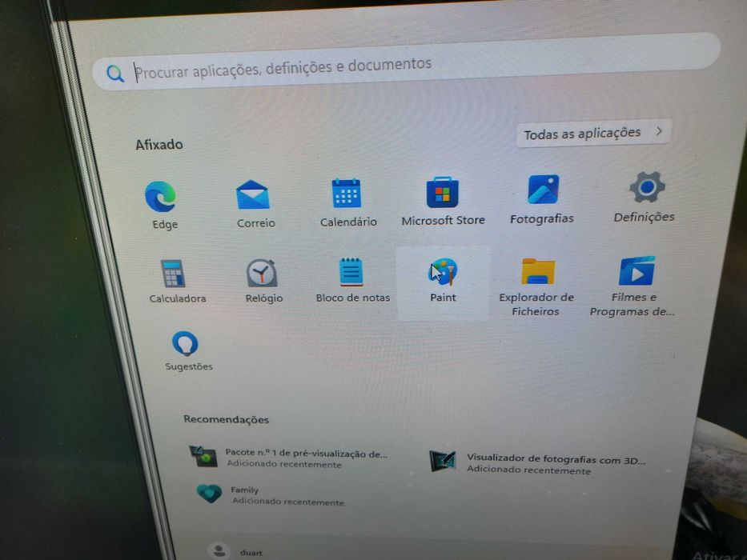Click the duart user account button
The width and height of the screenshot is (747, 560).
click(x=235, y=551)
